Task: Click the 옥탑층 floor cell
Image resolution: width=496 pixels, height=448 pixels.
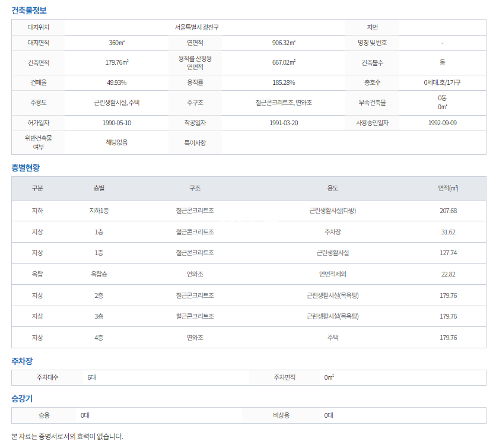Action: point(98,274)
